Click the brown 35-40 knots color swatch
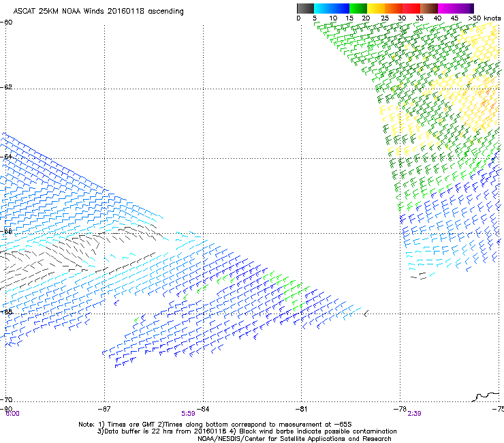Image resolution: width=504 pixels, height=443 pixels. (429, 8)
